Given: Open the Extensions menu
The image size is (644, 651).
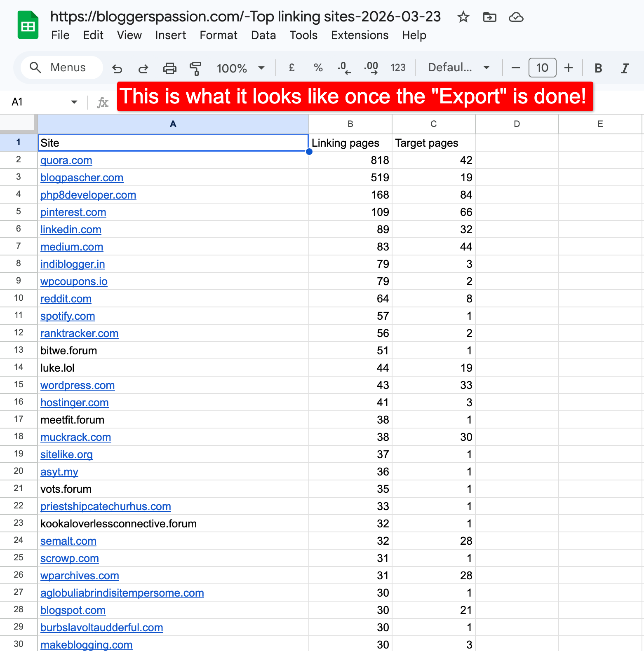Looking at the screenshot, I should click(360, 35).
